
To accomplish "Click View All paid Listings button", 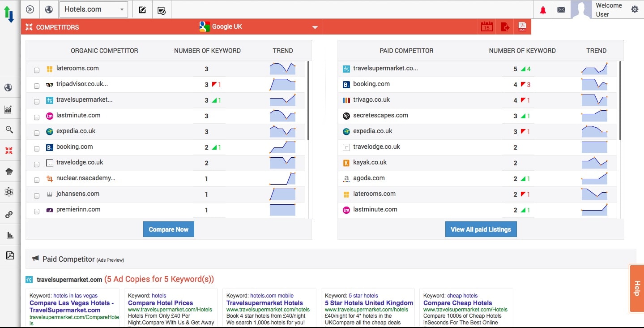I will 481,229.
